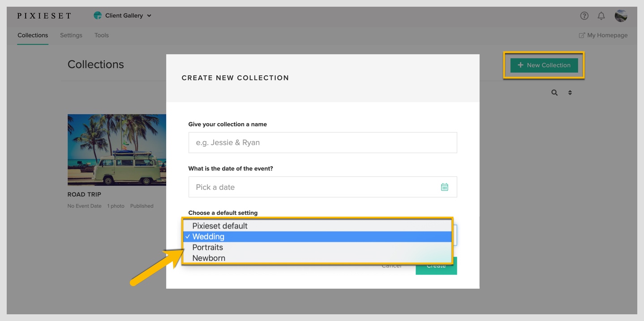This screenshot has height=321, width=644.
Task: Expand the Client Gallery dropdown chevron
Action: click(x=149, y=16)
